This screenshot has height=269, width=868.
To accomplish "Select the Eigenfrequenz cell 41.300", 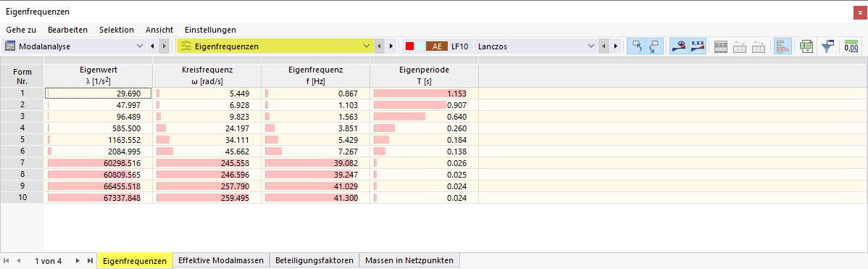I will pyautogui.click(x=315, y=198).
